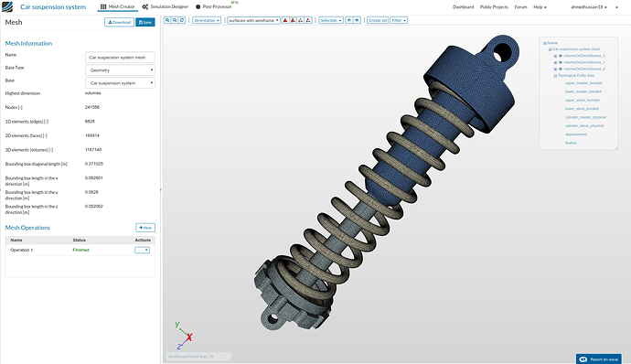Go to Dashboard
The height and width of the screenshot is (364, 631).
click(x=463, y=6)
